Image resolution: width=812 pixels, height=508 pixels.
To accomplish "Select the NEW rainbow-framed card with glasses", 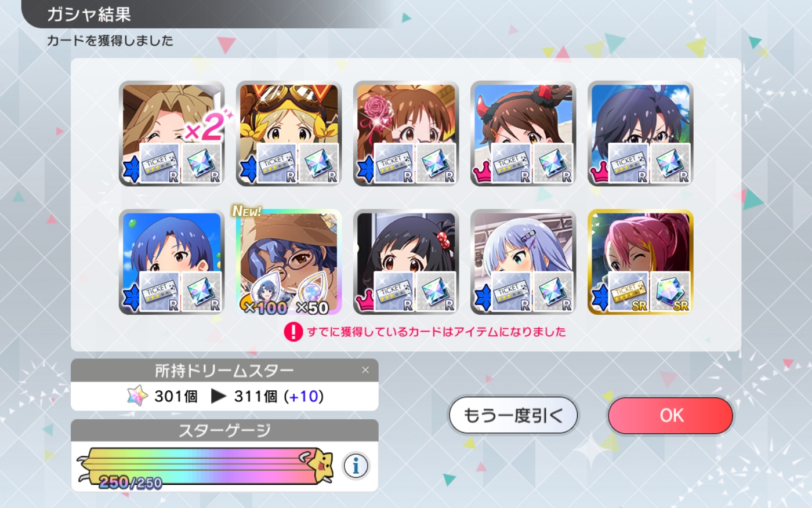I will pos(288,262).
